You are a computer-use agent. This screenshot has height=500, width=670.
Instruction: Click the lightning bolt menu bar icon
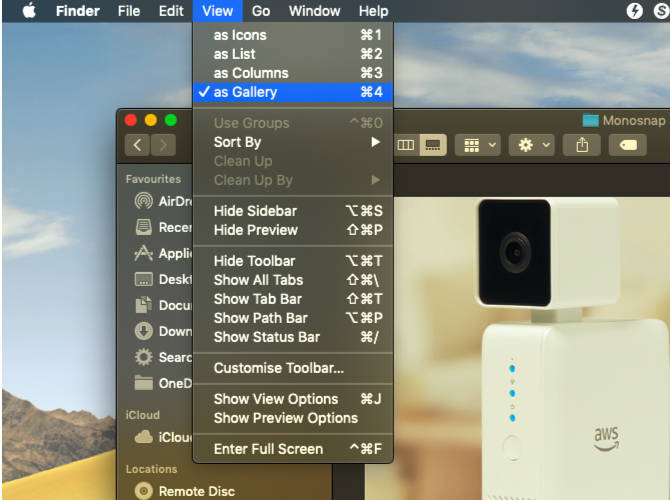click(x=635, y=11)
